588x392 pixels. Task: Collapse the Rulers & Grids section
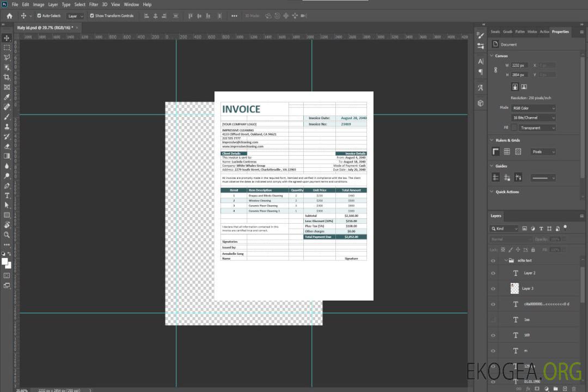coord(492,140)
